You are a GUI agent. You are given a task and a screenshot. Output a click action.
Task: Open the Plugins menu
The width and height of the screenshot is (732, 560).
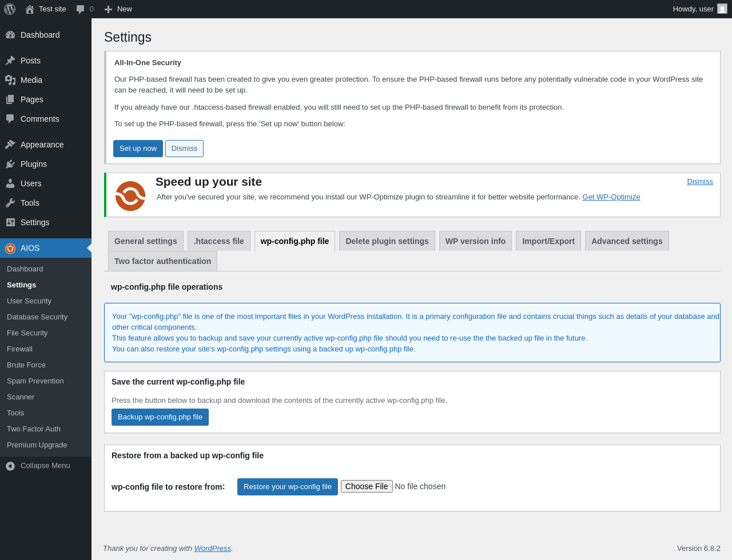(46, 164)
